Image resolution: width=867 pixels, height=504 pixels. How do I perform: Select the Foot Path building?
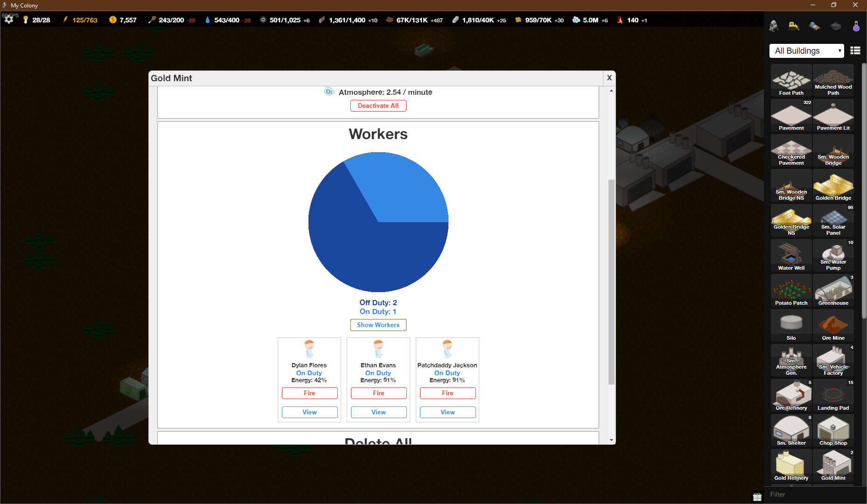coord(791,80)
